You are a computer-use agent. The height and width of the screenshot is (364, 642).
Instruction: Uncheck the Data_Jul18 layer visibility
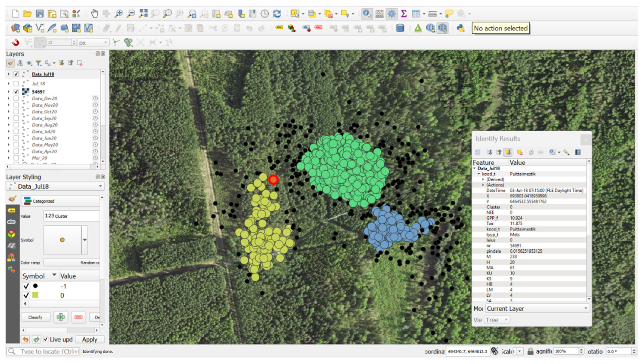click(x=16, y=74)
